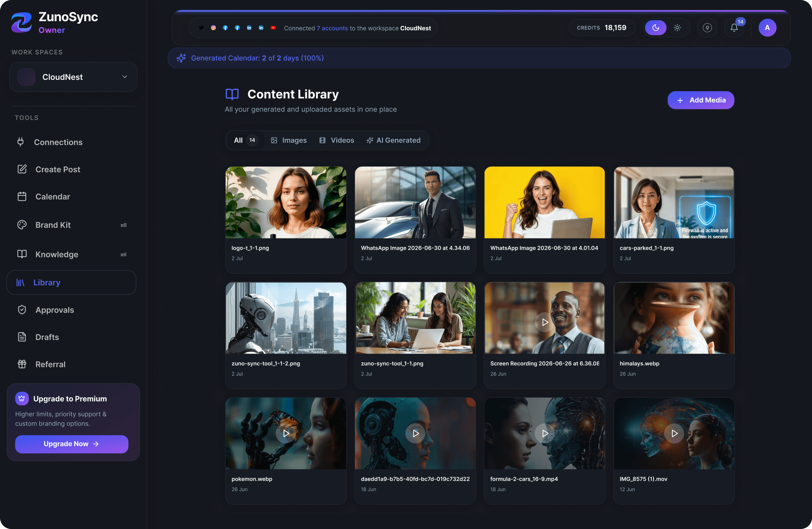Viewport: 812px width, 529px height.
Task: Open the zuno-sync-tool_1-1.png thumbnail
Action: 415,318
